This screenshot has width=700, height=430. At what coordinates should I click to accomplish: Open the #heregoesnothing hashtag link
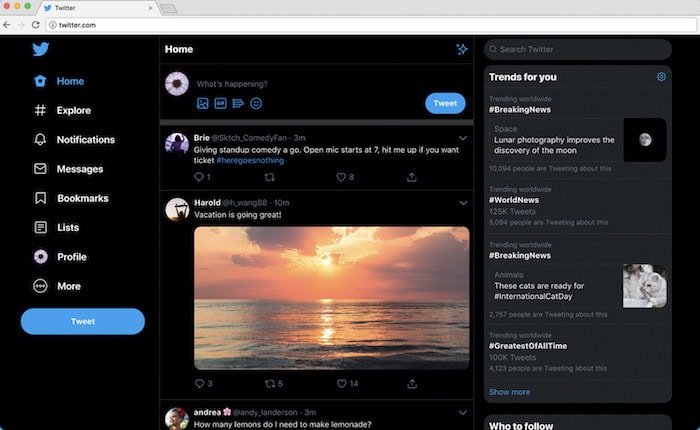(x=250, y=160)
